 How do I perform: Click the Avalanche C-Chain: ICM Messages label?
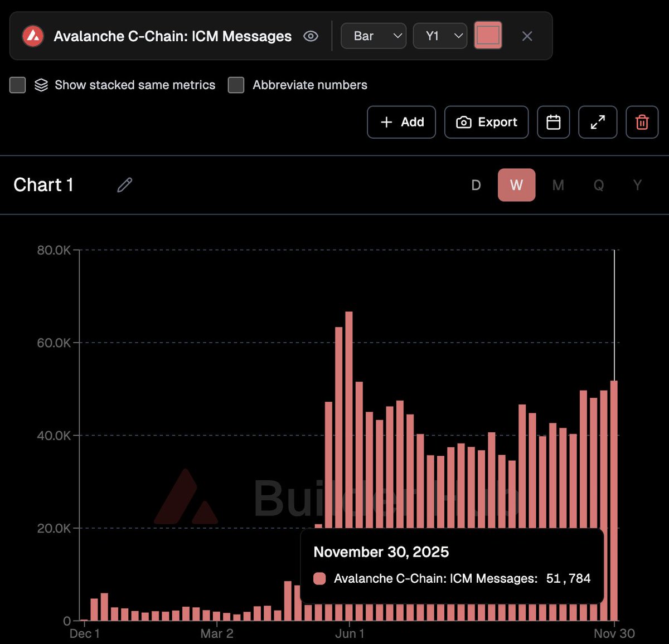[x=172, y=36]
